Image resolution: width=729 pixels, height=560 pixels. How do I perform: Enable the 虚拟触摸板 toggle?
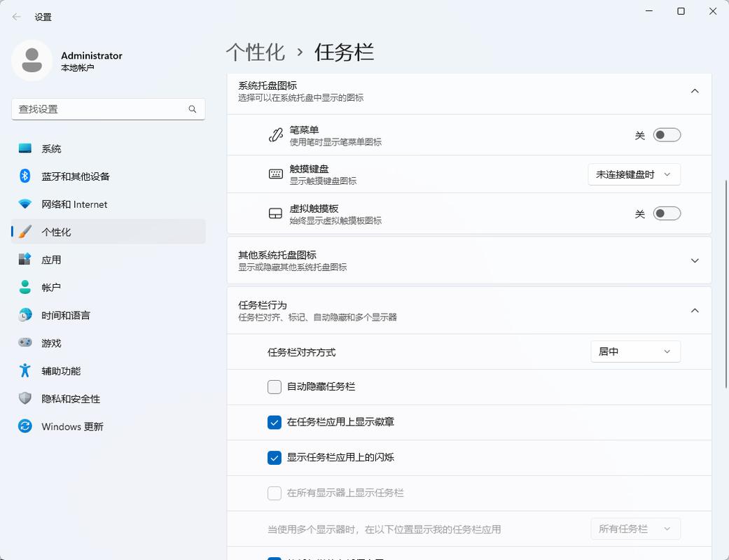666,214
